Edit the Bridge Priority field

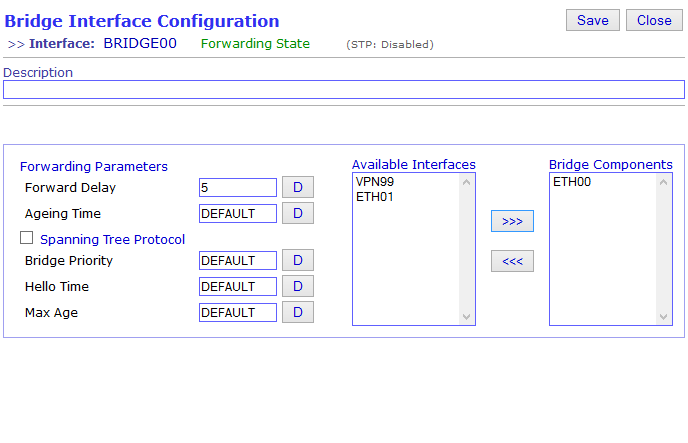tap(238, 261)
